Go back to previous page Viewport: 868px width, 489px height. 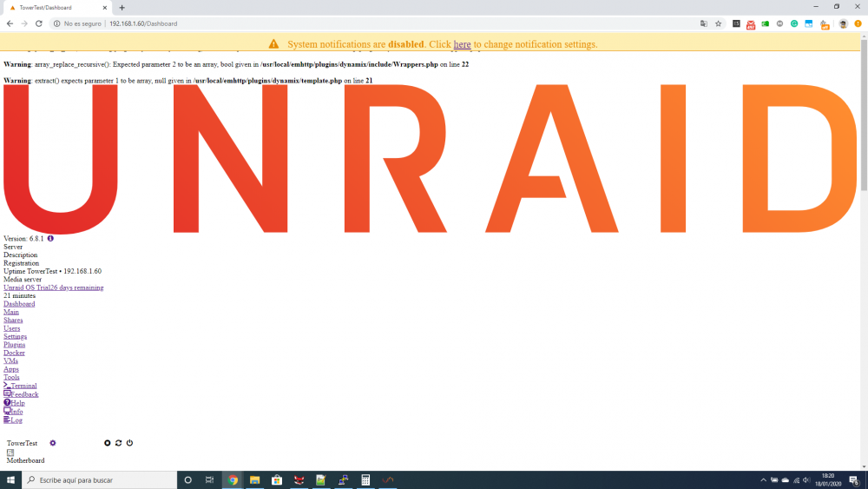[10, 23]
